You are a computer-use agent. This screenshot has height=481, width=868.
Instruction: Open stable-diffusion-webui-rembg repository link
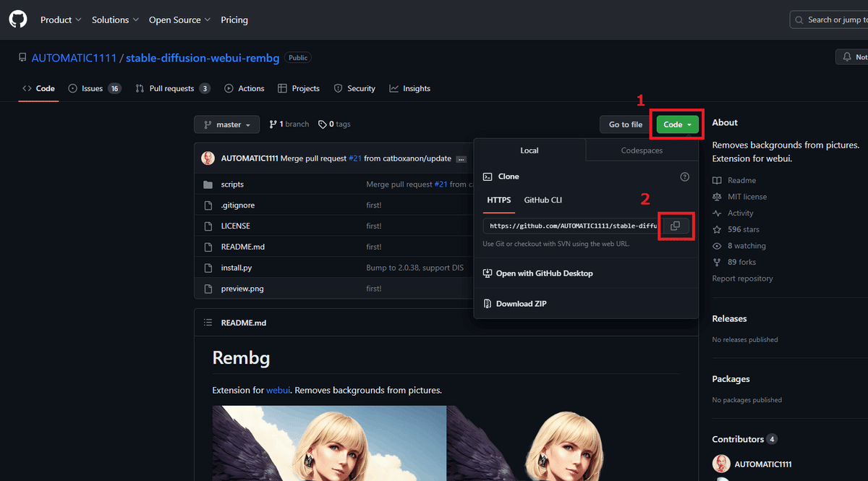[203, 58]
